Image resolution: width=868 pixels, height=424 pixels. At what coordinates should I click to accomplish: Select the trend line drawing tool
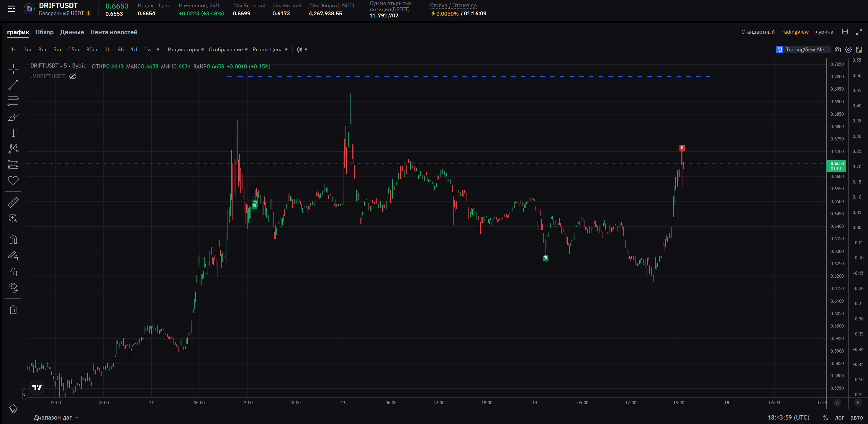pos(13,85)
